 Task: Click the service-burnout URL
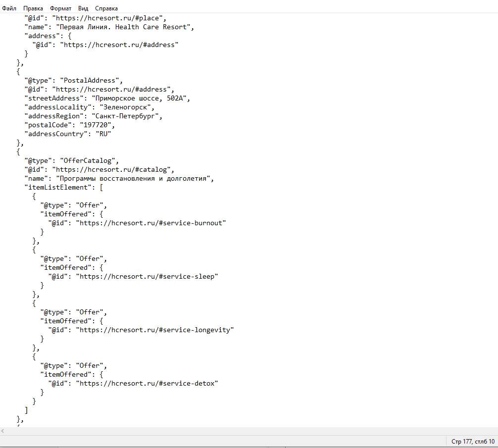(x=150, y=223)
